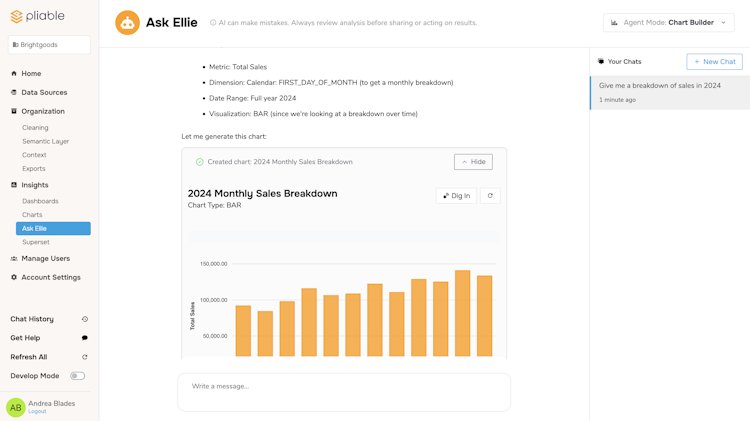Click the Ask Ellie avatar icon
The width and height of the screenshot is (750, 421).
(127, 23)
